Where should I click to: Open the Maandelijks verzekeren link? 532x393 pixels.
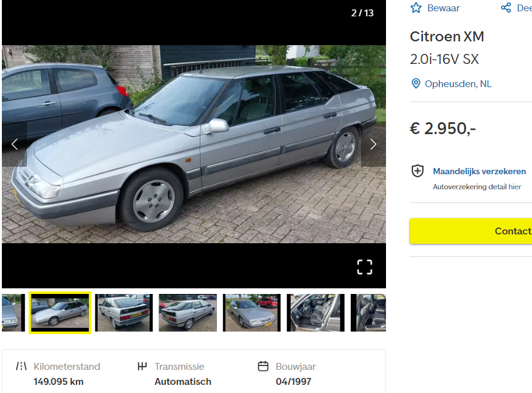479,171
